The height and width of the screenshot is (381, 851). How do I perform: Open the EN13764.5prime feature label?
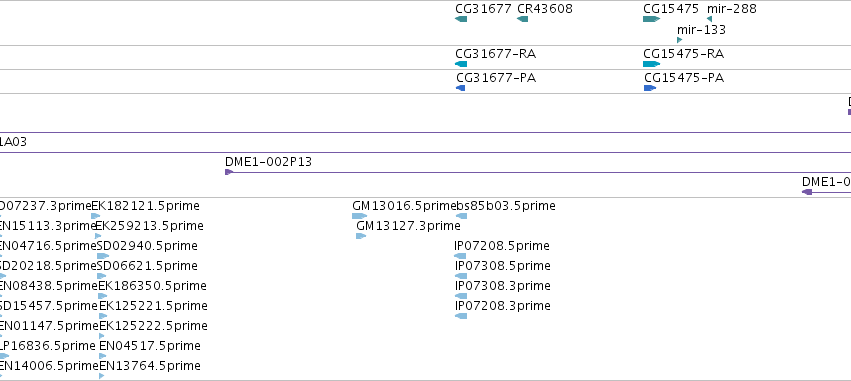tap(150, 366)
